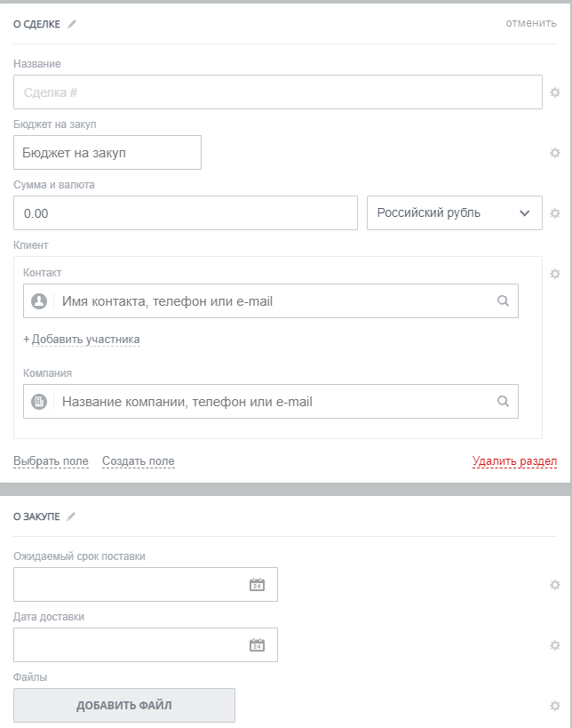Open calendar for Ожидаемый срок поставки
572x728 pixels.
(x=257, y=585)
